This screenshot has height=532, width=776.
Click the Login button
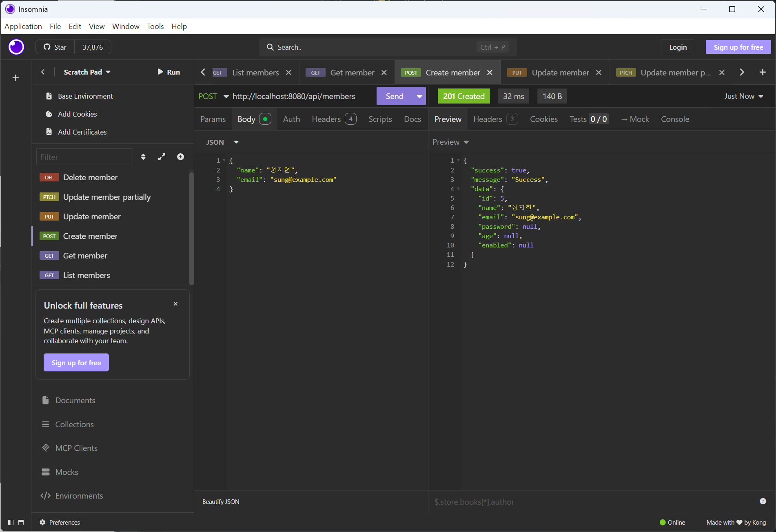tap(678, 47)
